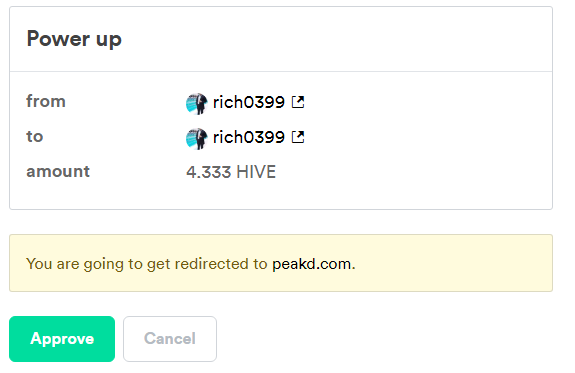Open external link icon in to row
This screenshot has width=575, height=373.
pyautogui.click(x=298, y=137)
